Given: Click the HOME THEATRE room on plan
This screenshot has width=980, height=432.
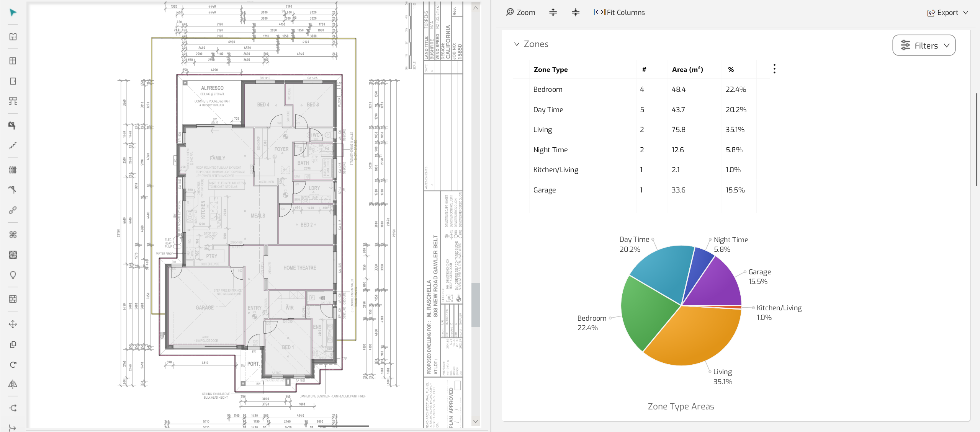Looking at the screenshot, I should (300, 268).
